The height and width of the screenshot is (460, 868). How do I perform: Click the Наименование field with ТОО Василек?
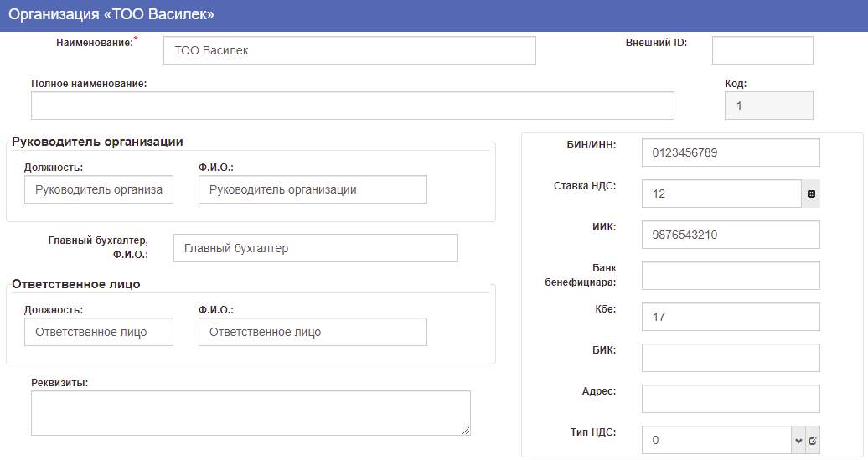coord(349,50)
